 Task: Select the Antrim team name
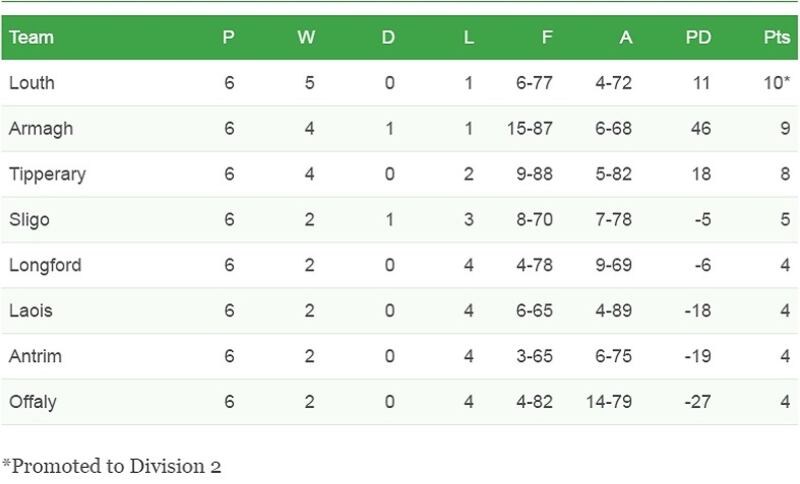(34, 356)
